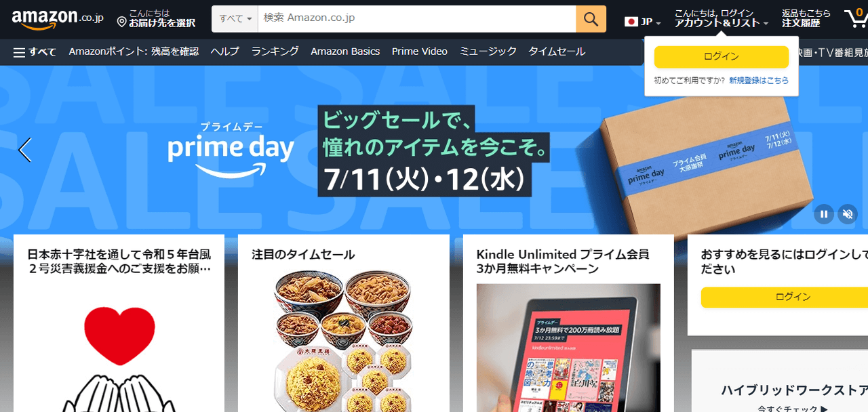Expand the すべて search category dropdown
This screenshot has width=868, height=412.
235,18
